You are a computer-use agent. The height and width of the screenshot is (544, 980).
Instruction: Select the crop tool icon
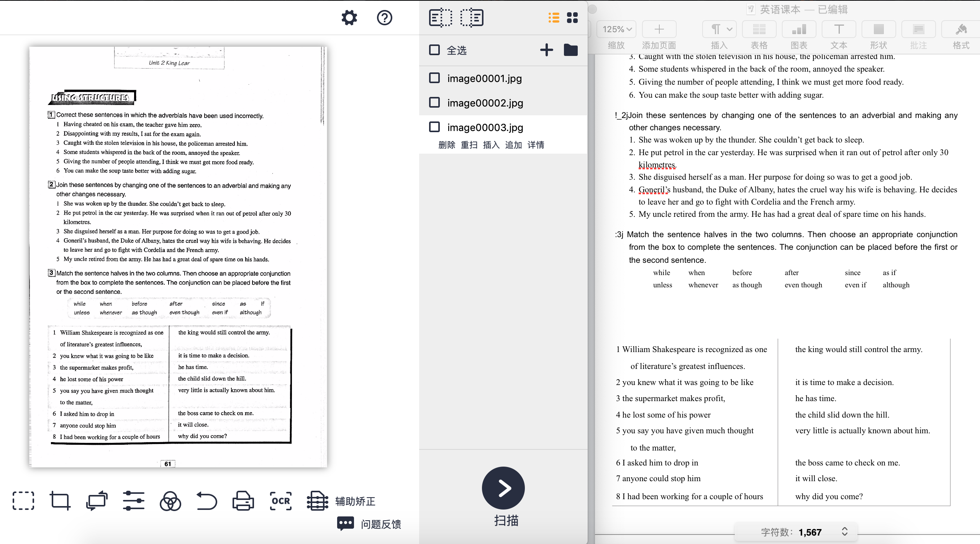pos(60,501)
